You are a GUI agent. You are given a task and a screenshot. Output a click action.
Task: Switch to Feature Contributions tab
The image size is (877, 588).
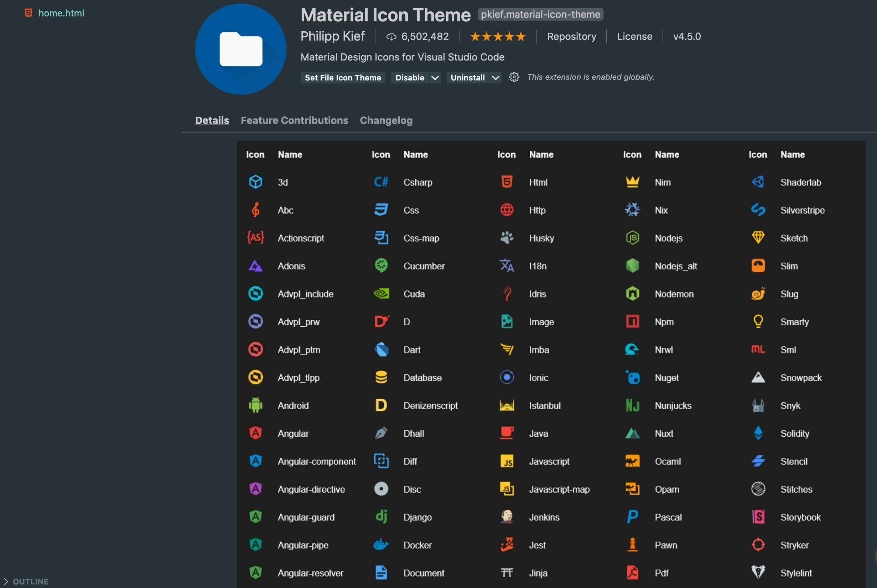coord(294,120)
